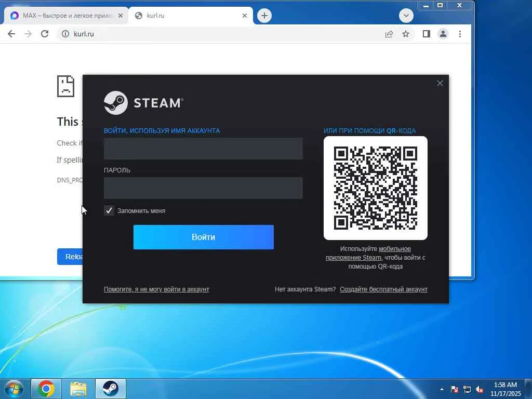Go forward in Chrome
Screen dimensions: 532x399
(x=28, y=34)
